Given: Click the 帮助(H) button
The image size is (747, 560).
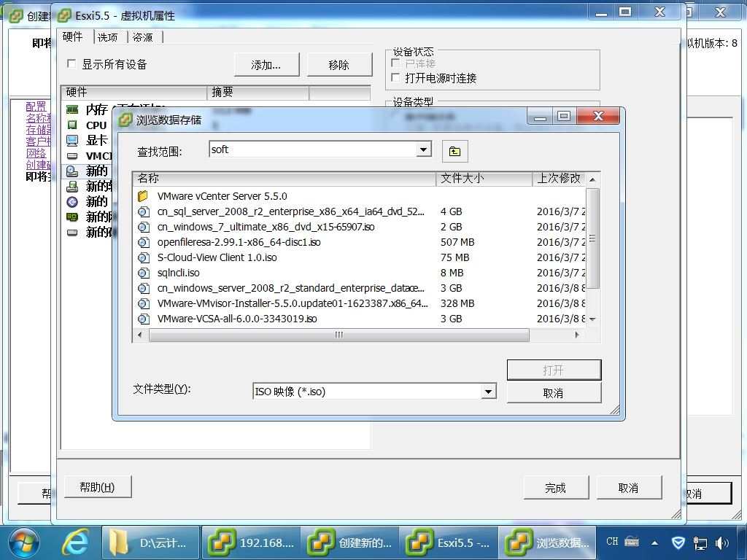Looking at the screenshot, I should click(x=98, y=486).
